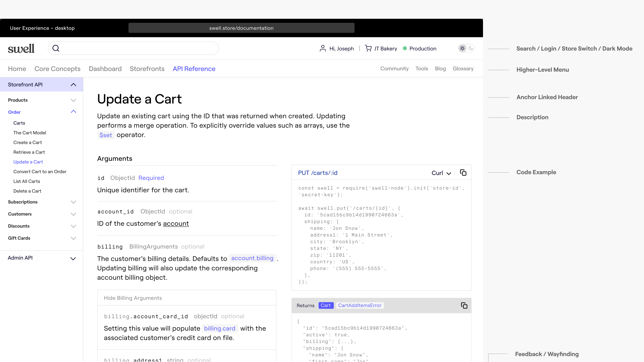
Task: Expand the Subscriptions sidebar group
Action: coord(73,202)
